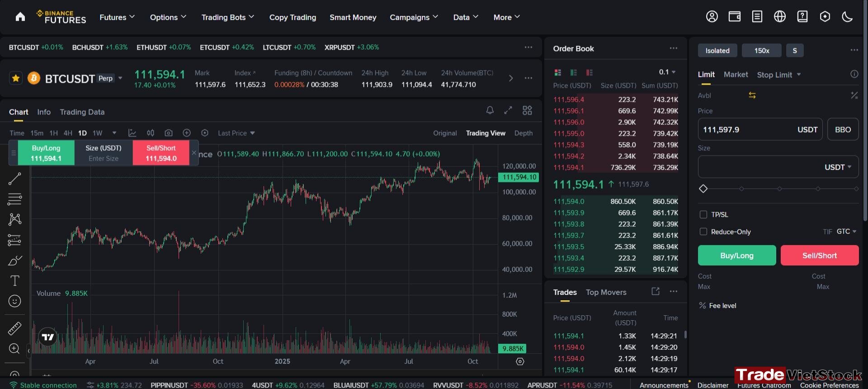Select the chart zoom-in tool
The width and height of the screenshot is (868, 389).
(14, 349)
